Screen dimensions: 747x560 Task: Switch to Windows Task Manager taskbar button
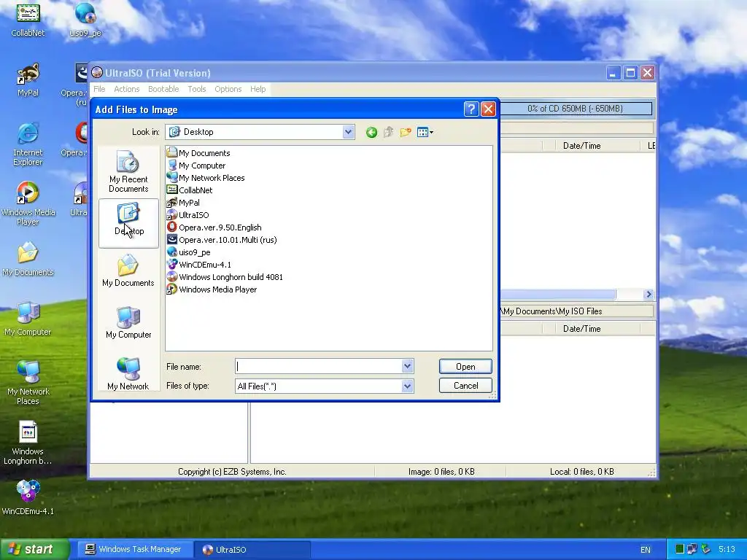[x=134, y=549]
